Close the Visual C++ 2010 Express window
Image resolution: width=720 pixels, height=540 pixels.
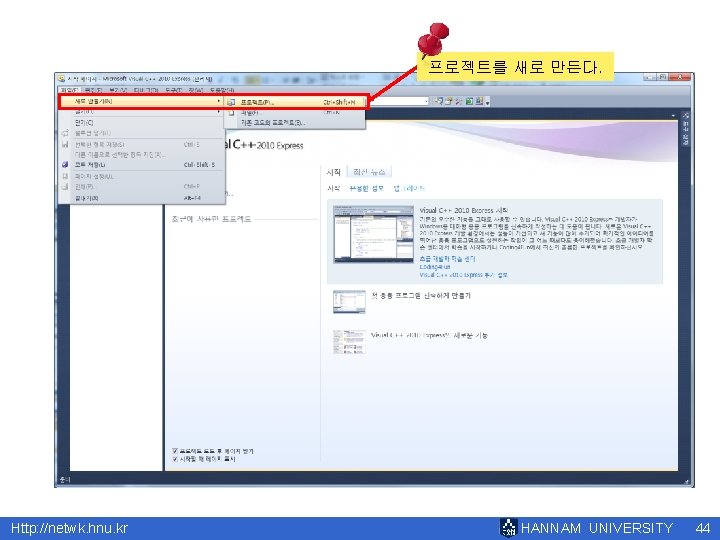pyautogui.click(x=680, y=77)
